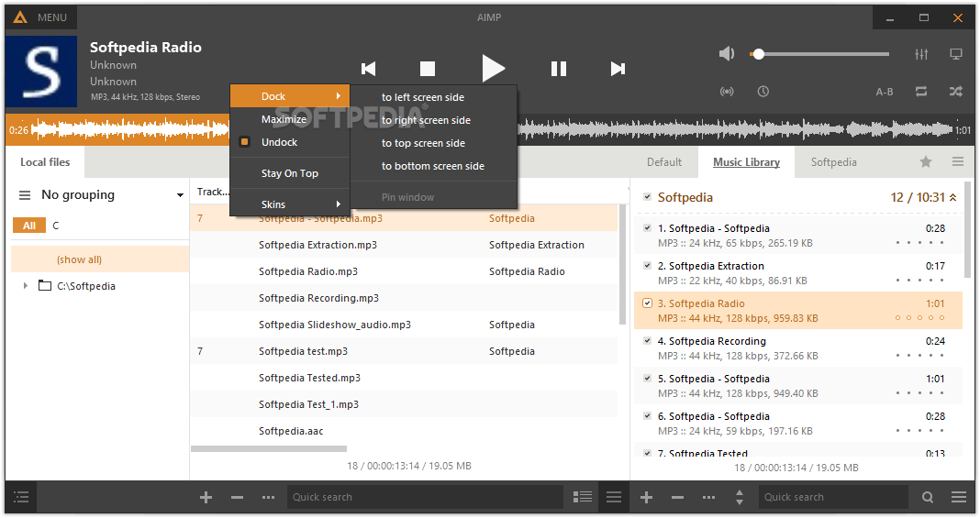
Task: Select Softpedia.aac file row
Action: (x=404, y=431)
